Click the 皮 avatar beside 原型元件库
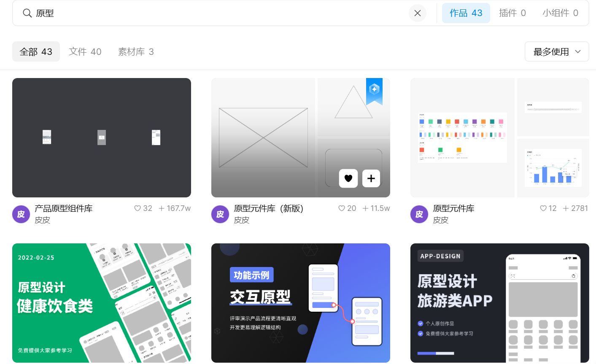This screenshot has height=364, width=596. point(419,214)
